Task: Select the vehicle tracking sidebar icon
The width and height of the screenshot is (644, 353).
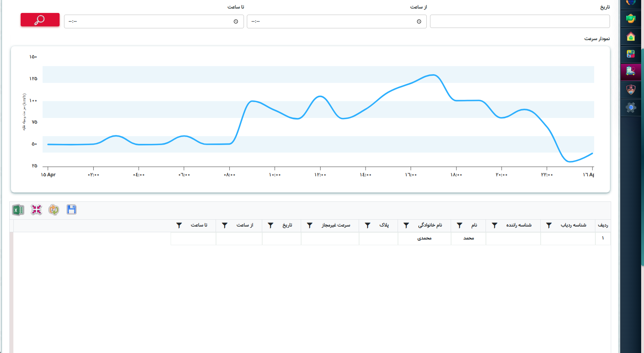Action: [x=631, y=71]
